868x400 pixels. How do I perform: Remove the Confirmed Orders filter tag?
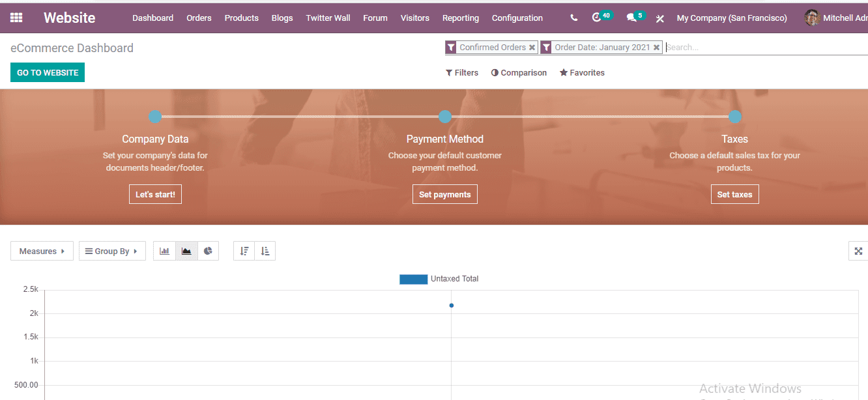pyautogui.click(x=532, y=48)
